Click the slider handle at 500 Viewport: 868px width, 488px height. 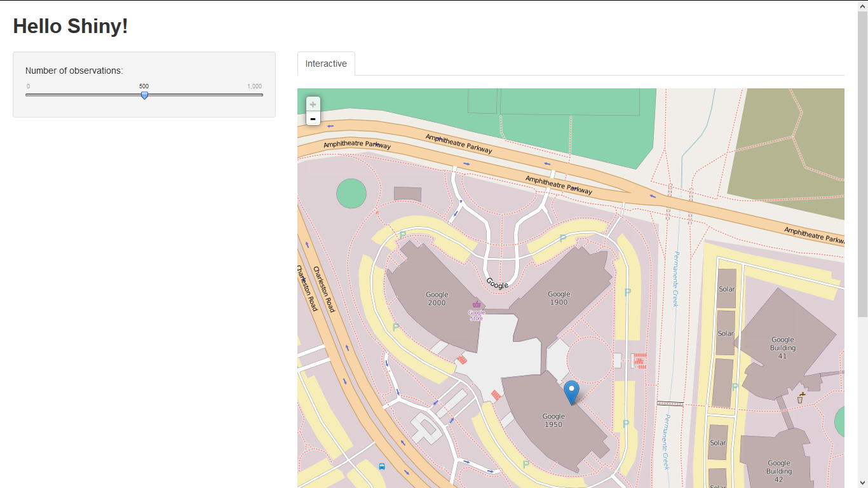[144, 95]
